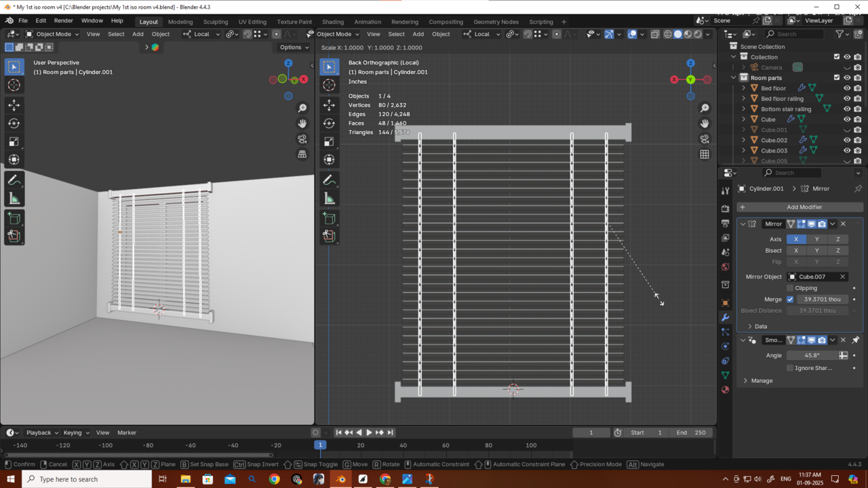Hide Bed floor in the outliner

tap(847, 88)
